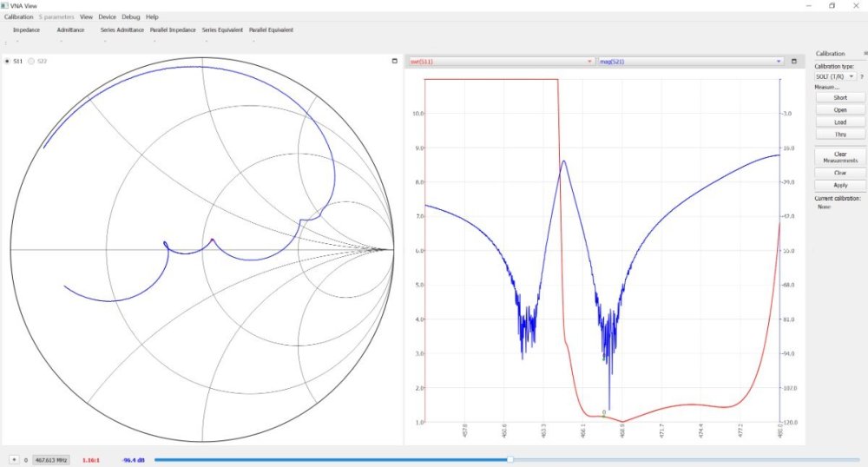Open the swr(S11) trace dropdown
Screen dimensions: 868x467
pos(590,62)
